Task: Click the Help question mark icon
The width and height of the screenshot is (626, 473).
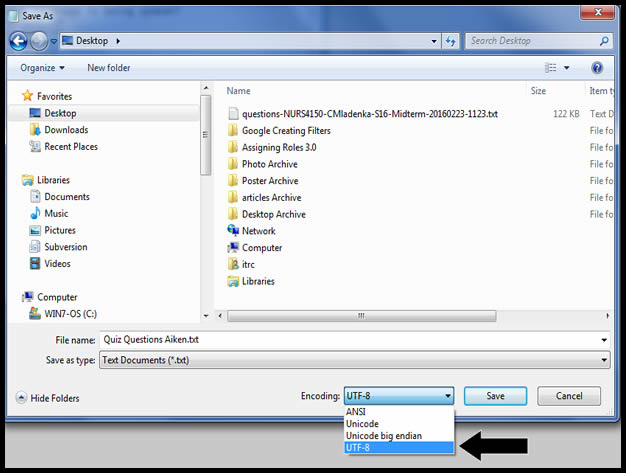Action: (x=597, y=68)
